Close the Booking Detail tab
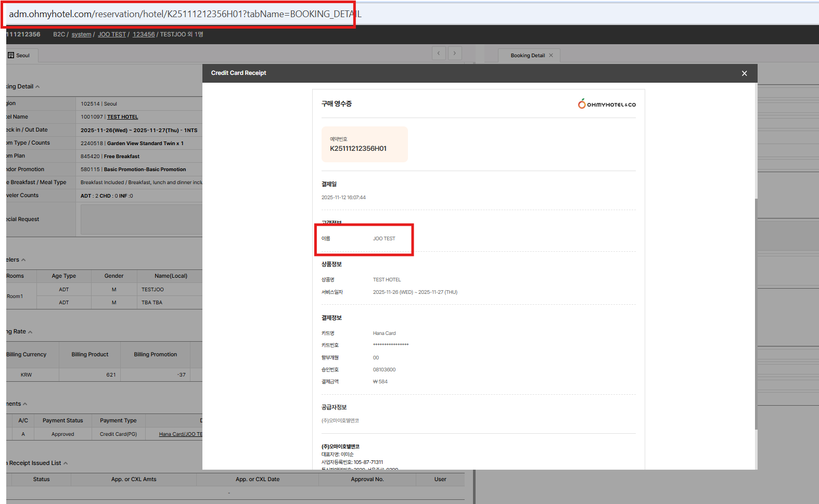The width and height of the screenshot is (819, 504). click(x=551, y=55)
